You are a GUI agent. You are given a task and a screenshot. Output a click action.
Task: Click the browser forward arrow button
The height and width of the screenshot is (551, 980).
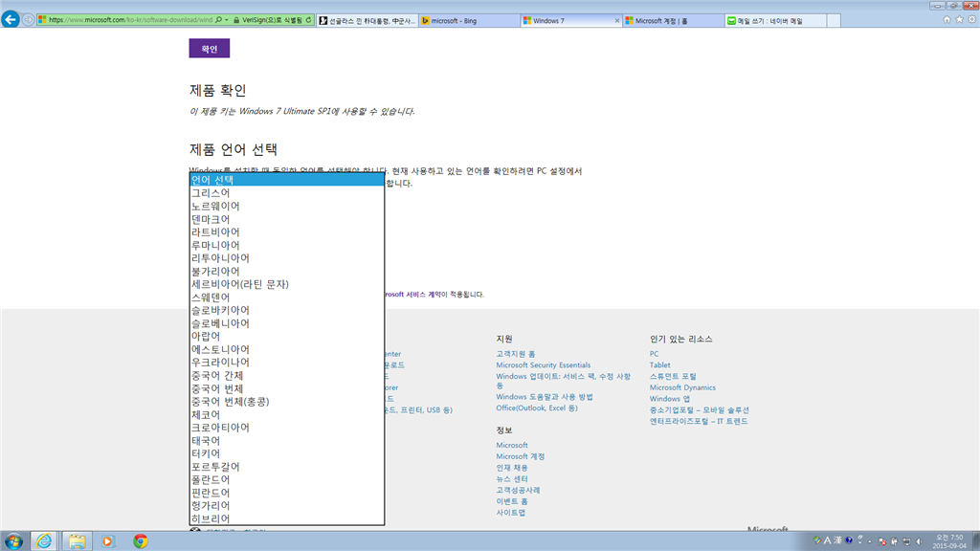pyautogui.click(x=28, y=20)
